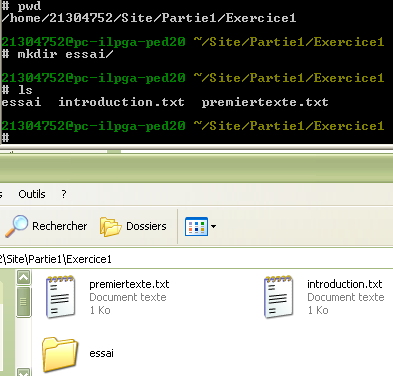This screenshot has height=376, width=393.
Task: Click 'premiertexte.txt' in terminal ls output
Action: coord(265,102)
